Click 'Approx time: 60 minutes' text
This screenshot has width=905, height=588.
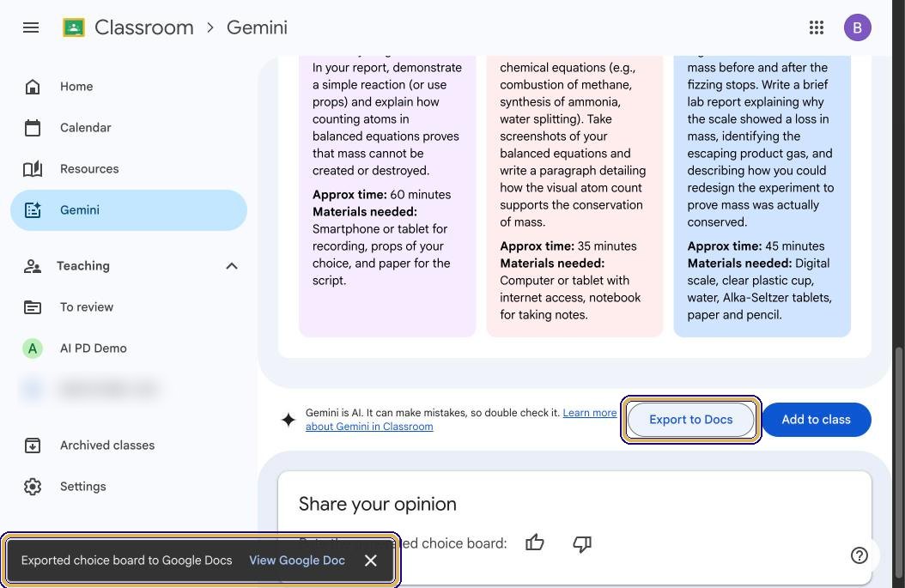(381, 195)
